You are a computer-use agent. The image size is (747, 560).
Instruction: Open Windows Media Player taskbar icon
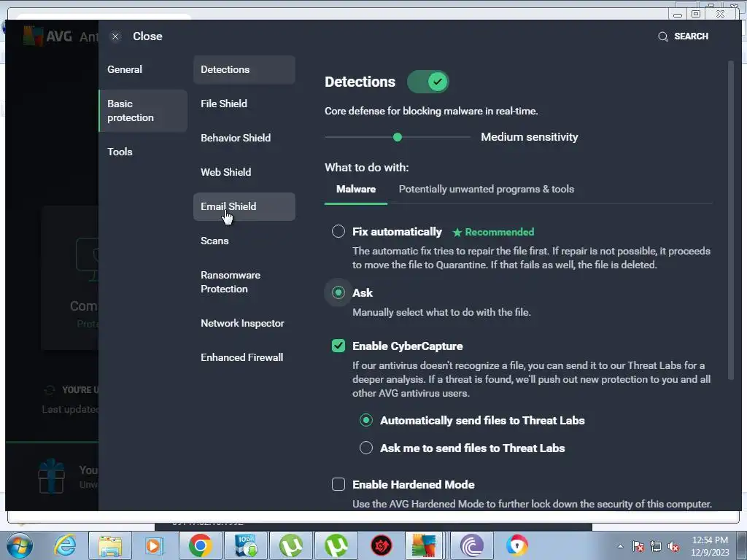155,545
